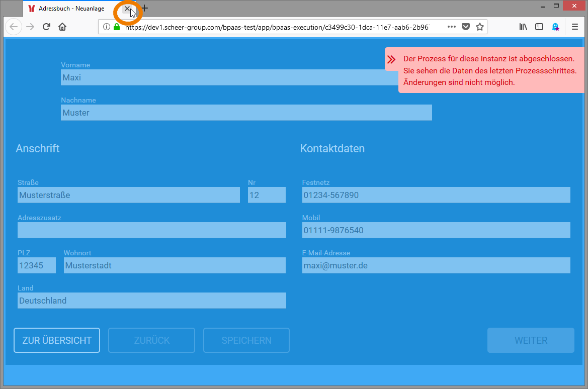Click the green secure connection padlock
This screenshot has height=389, width=588.
click(x=117, y=27)
